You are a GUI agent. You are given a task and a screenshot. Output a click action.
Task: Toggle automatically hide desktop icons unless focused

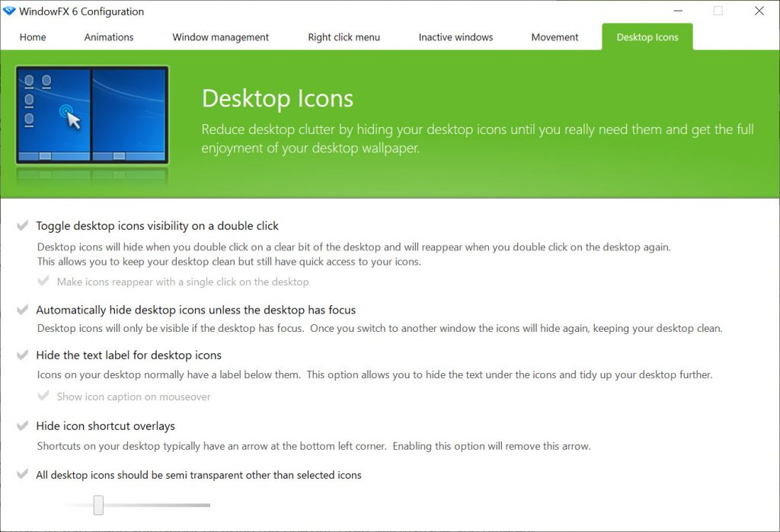[22, 310]
